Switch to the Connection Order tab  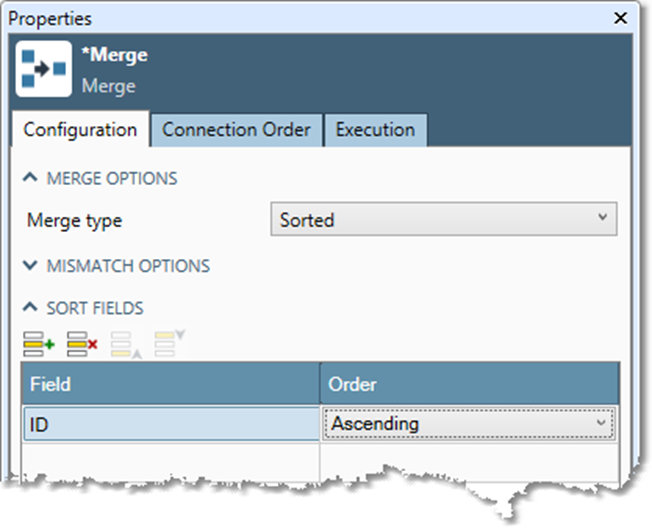point(236,130)
